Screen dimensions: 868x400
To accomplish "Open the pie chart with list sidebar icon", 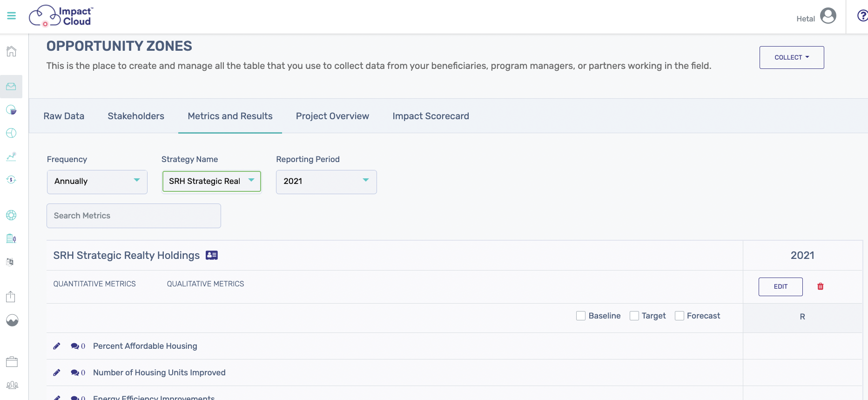I will coord(11,110).
